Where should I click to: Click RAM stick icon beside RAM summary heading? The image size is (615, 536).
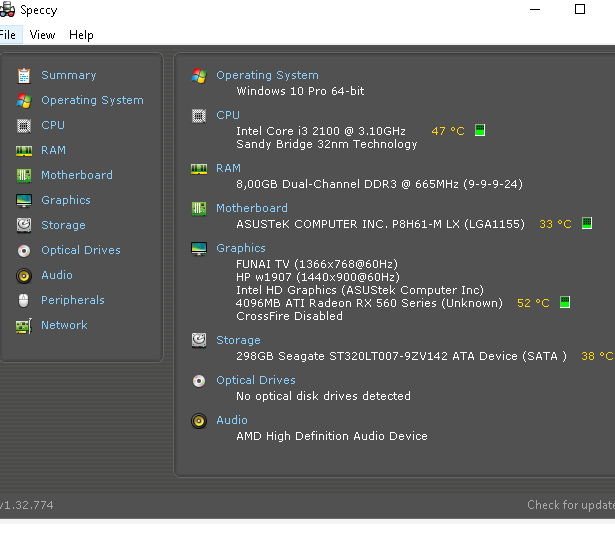[x=199, y=169]
